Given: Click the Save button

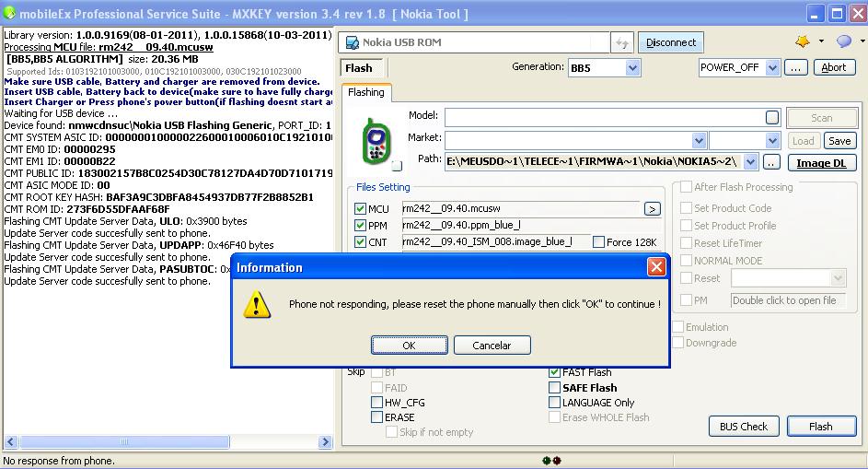Looking at the screenshot, I should [839, 141].
